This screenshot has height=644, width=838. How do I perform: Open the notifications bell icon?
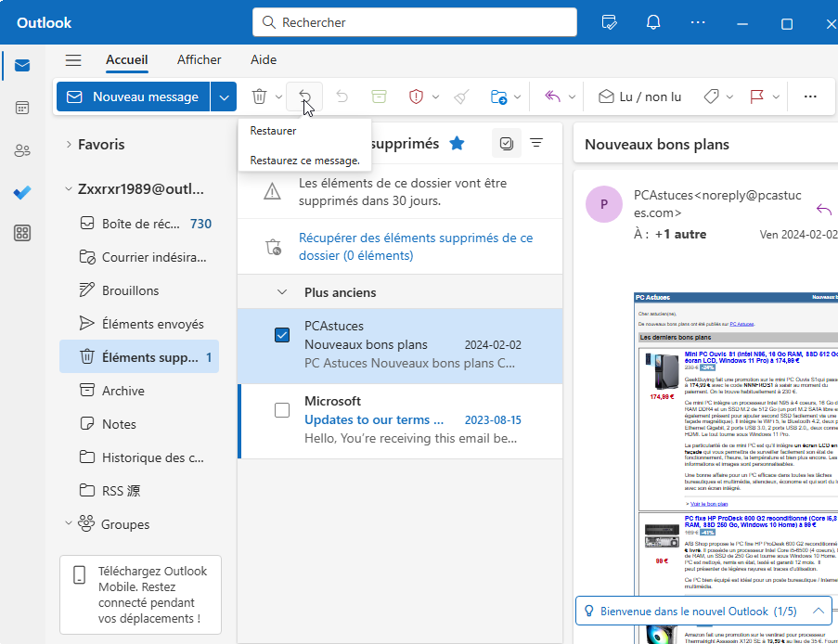click(x=653, y=22)
